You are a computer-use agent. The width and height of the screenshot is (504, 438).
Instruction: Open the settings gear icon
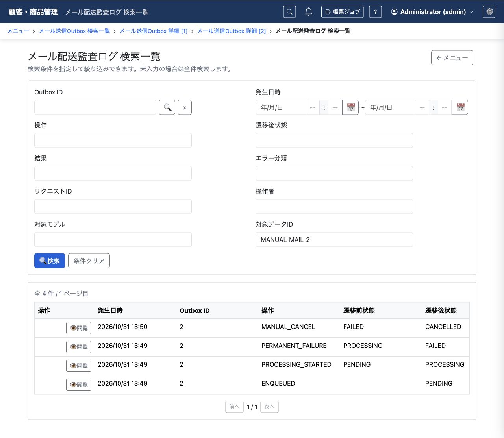(x=489, y=12)
